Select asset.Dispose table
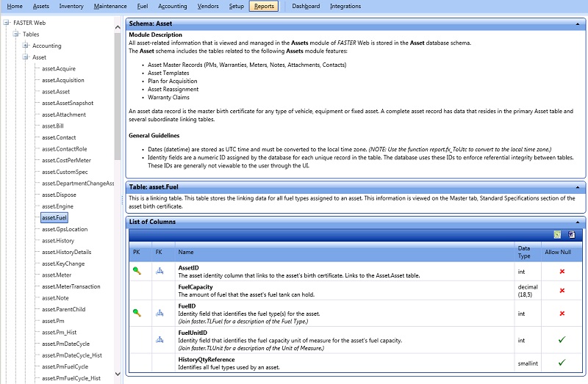The width and height of the screenshot is (588, 384). pyautogui.click(x=60, y=195)
